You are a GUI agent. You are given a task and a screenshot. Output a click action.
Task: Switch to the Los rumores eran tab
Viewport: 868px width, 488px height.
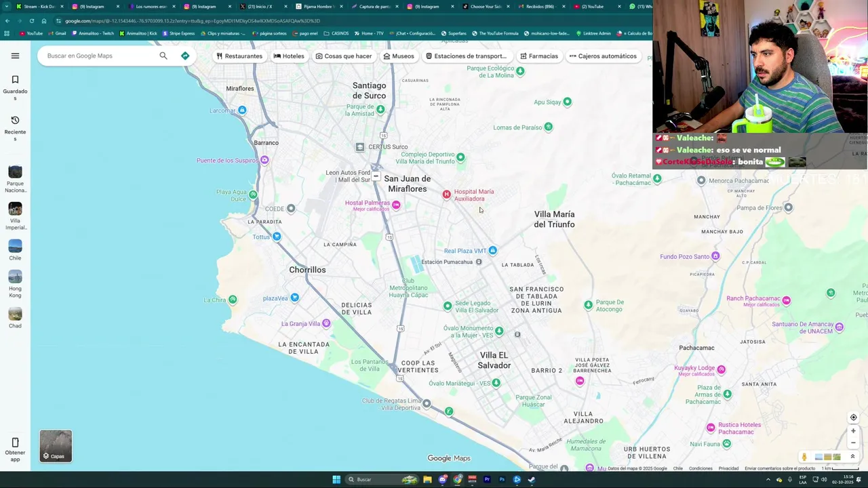151,6
